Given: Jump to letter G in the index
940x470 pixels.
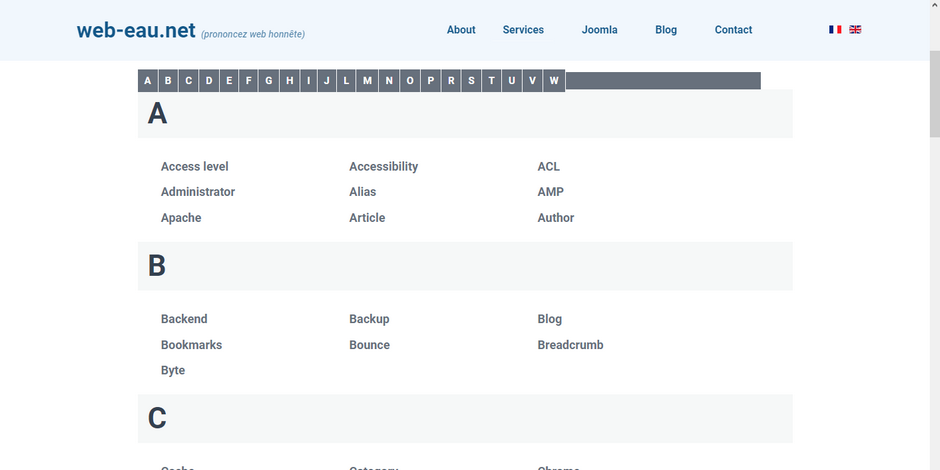Looking at the screenshot, I should [269, 81].
